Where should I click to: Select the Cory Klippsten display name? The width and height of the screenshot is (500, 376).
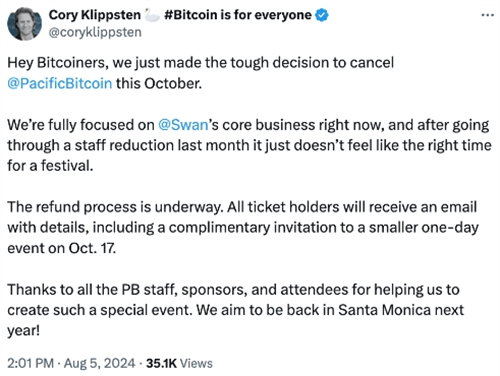(x=95, y=15)
